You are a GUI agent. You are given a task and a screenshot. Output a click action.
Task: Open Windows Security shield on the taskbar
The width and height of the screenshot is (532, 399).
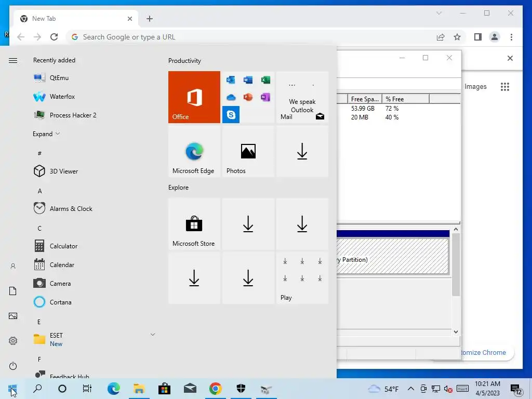point(241,389)
